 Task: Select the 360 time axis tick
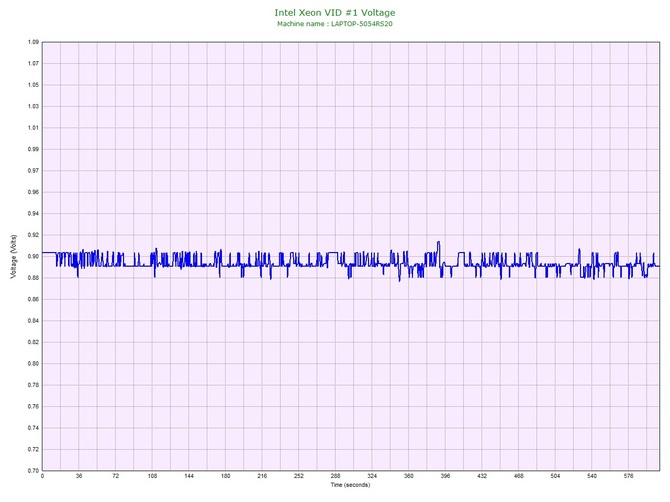pyautogui.click(x=409, y=476)
